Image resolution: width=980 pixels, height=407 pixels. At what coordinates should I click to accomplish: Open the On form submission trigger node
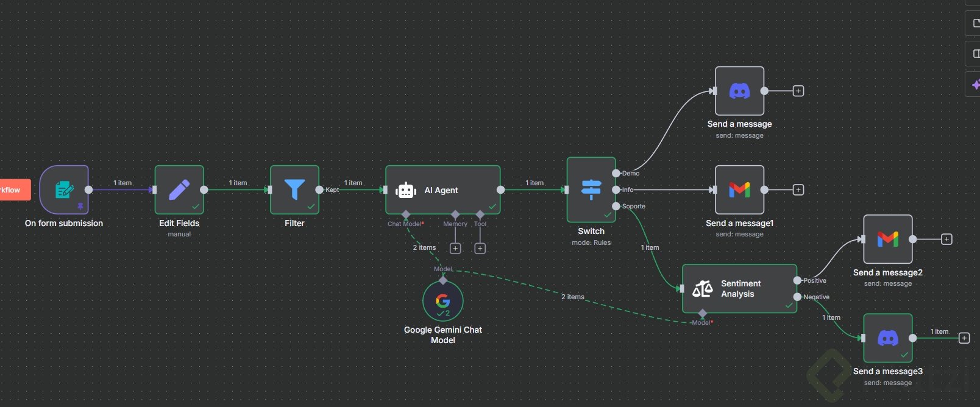(64, 189)
